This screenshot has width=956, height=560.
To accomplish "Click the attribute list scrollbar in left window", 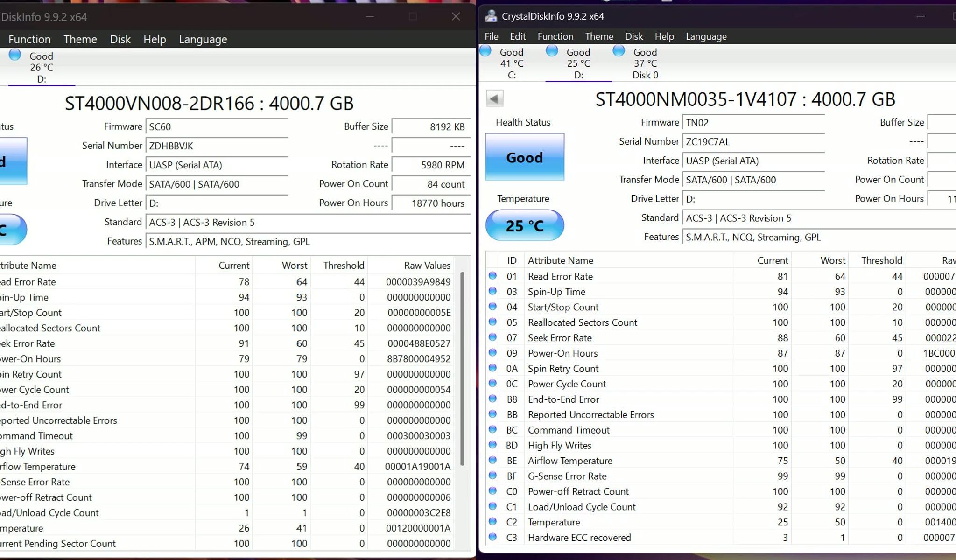I will 462,369.
